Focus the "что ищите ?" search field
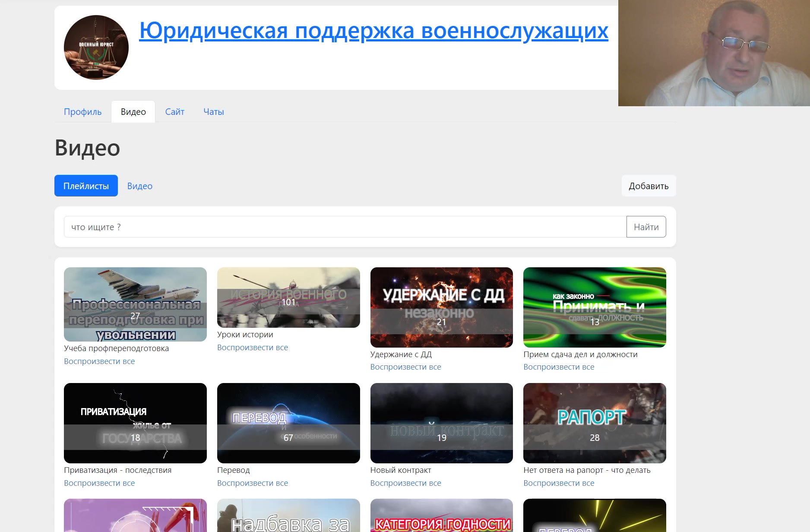 (x=345, y=227)
